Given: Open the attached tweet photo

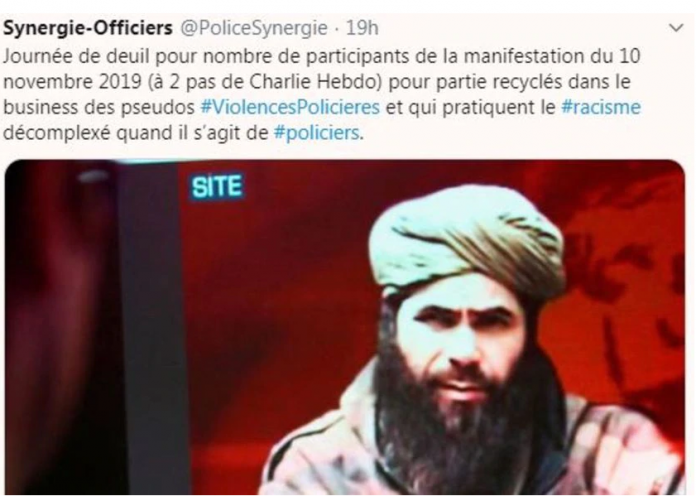Looking at the screenshot, I should [x=345, y=327].
